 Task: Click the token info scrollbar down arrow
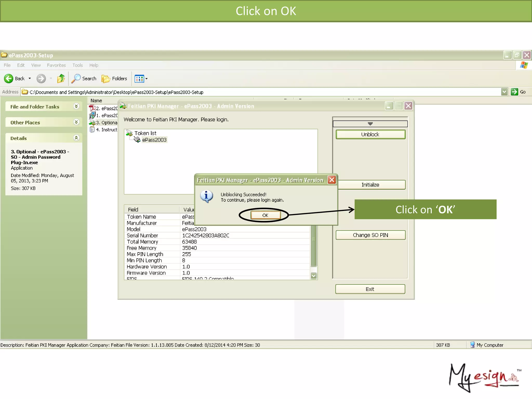click(314, 276)
